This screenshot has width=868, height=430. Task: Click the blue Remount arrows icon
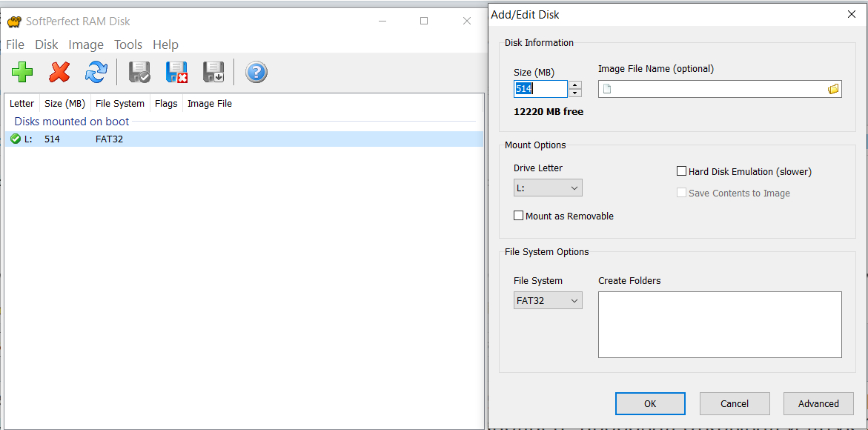[96, 72]
